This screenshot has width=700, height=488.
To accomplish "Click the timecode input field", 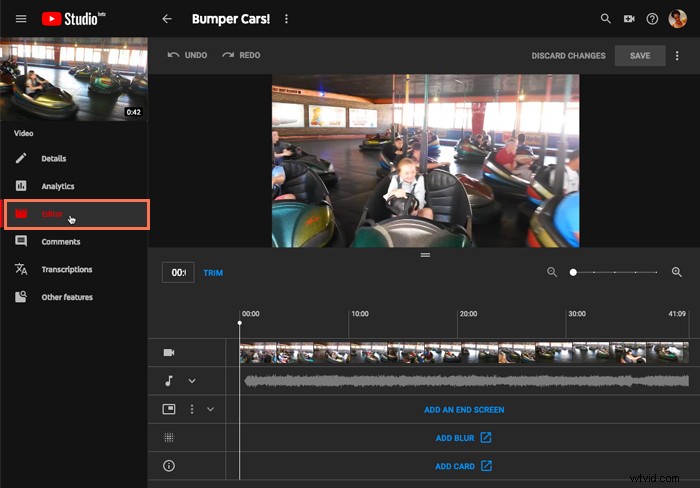I will (x=178, y=272).
